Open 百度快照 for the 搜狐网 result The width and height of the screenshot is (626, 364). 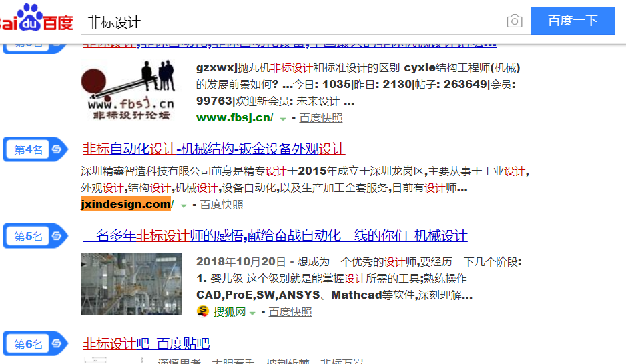click(x=290, y=312)
